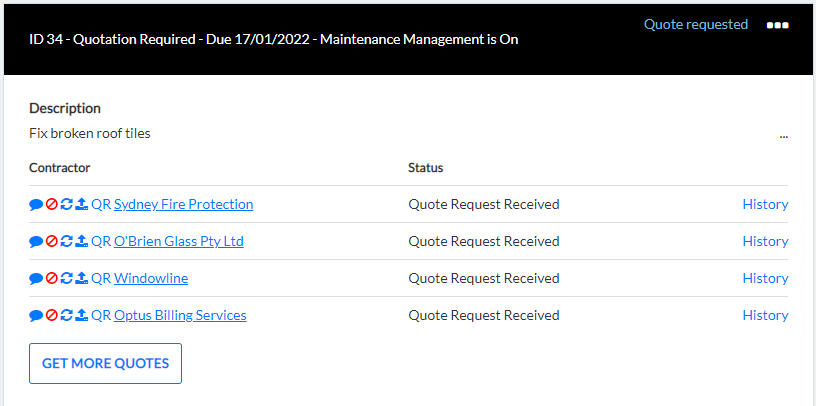816x406 pixels.
Task: View History for Optus Billing Services
Action: 765,315
